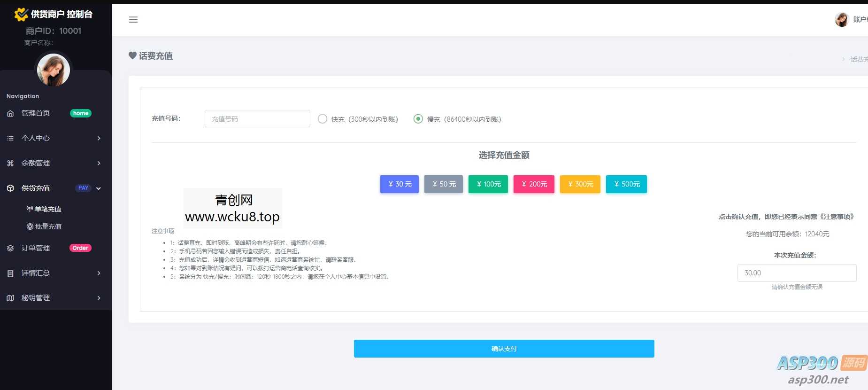Choose the ¥ 500元 amount button
Screen dimensions: 868x390
tap(626, 184)
